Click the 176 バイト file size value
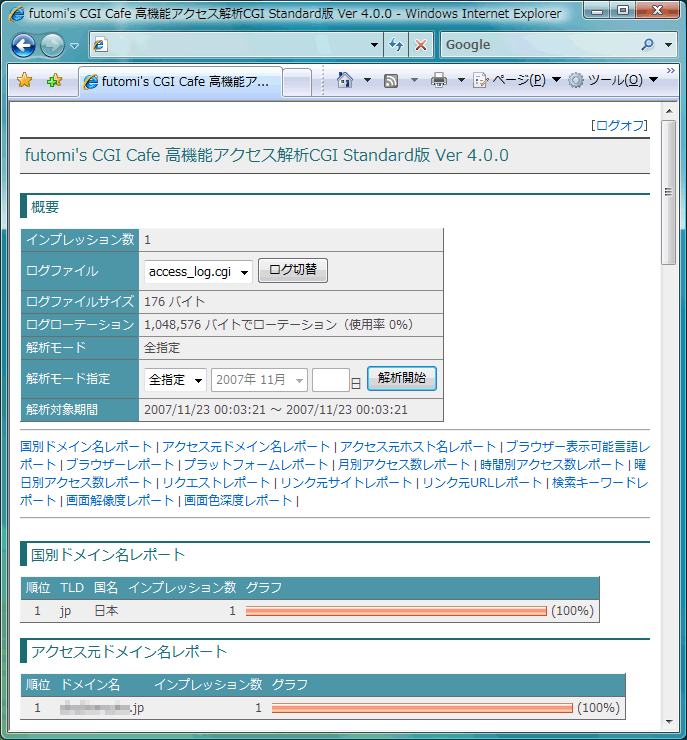 (x=175, y=302)
